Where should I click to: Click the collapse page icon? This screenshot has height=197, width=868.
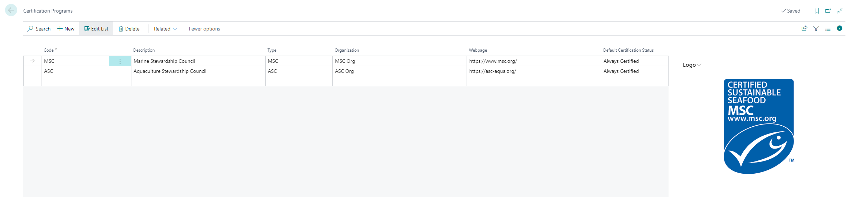[x=840, y=11]
